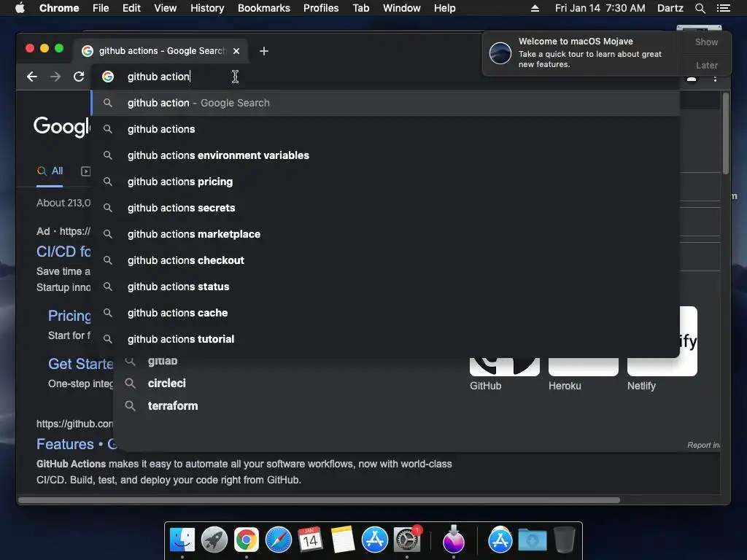Open Chrome's three-dot menu
Viewport: 747px width, 560px height.
point(715,79)
